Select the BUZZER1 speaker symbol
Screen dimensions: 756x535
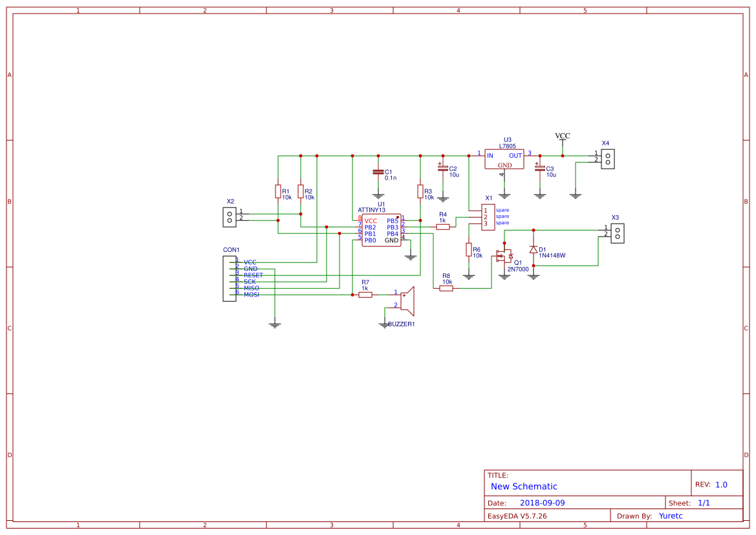point(407,302)
